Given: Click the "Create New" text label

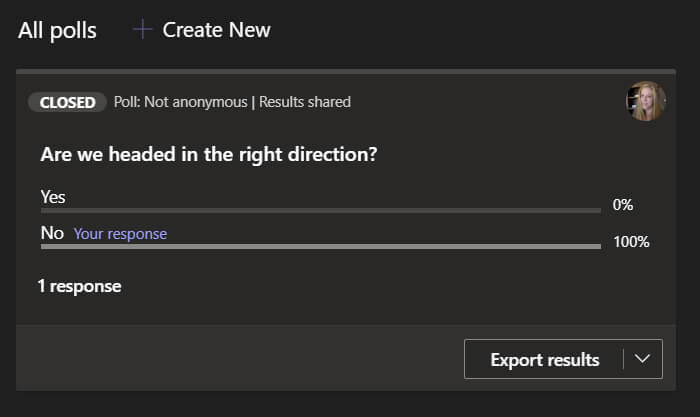Looking at the screenshot, I should pos(216,30).
